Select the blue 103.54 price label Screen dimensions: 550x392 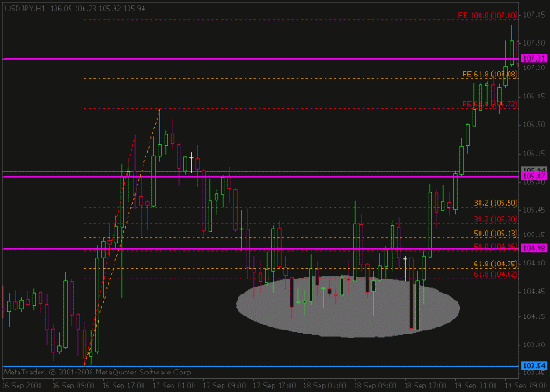click(534, 367)
